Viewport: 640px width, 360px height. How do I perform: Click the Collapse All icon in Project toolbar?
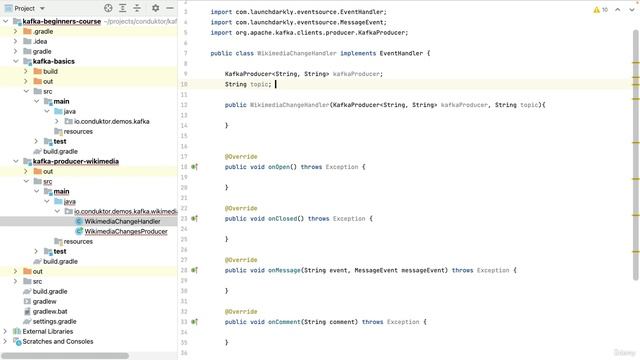coord(137,8)
